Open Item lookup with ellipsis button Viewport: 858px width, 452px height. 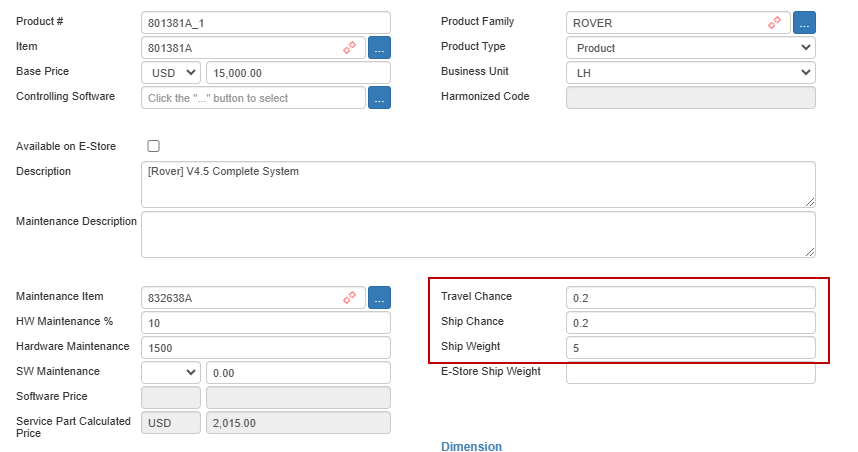click(379, 48)
